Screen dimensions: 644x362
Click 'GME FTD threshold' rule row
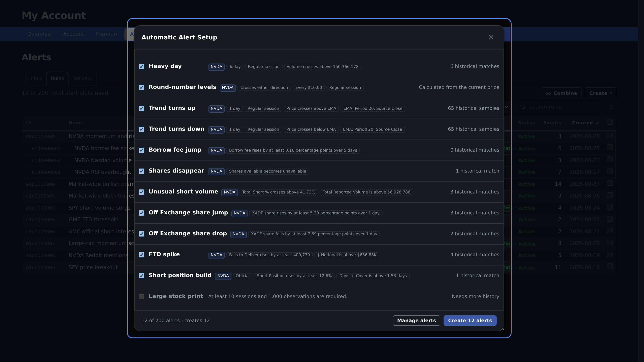click(94, 220)
